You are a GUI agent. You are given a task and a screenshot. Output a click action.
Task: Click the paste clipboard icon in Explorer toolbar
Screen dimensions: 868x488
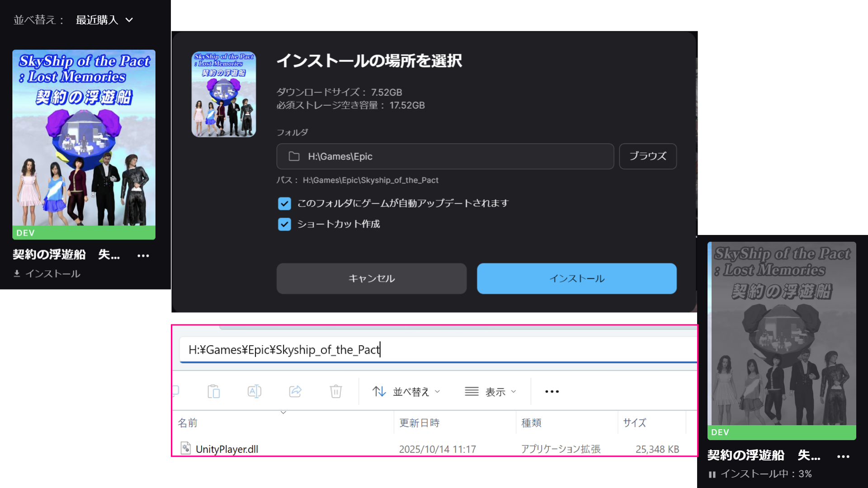pyautogui.click(x=213, y=391)
